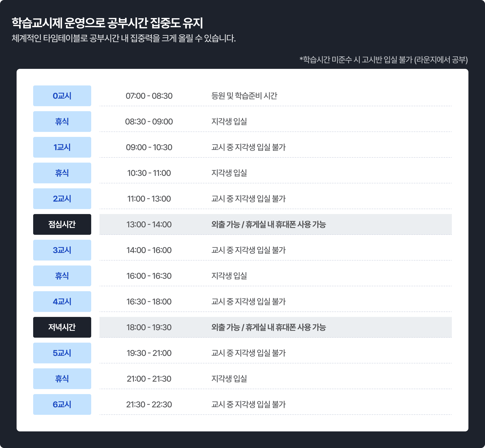Viewport: 485px width, 448px height.
Task: Click the 학습시간 미준수 footnote text
Action: click(x=383, y=60)
